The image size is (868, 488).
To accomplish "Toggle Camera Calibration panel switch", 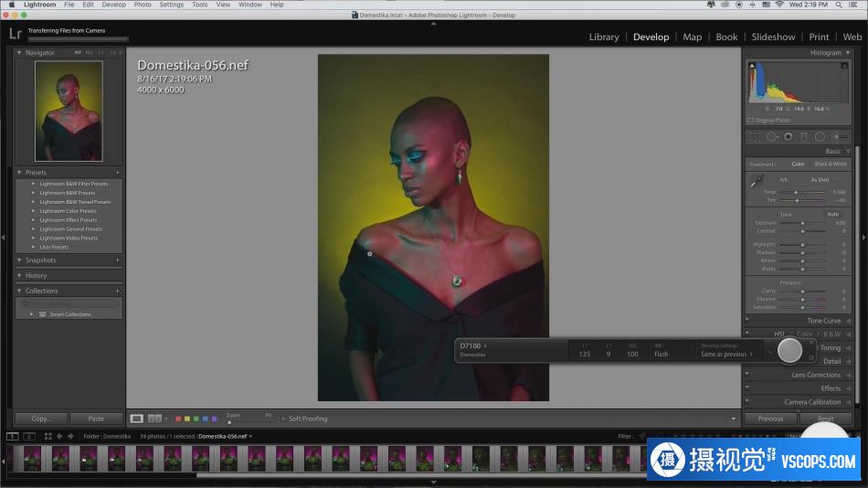I will (747, 401).
